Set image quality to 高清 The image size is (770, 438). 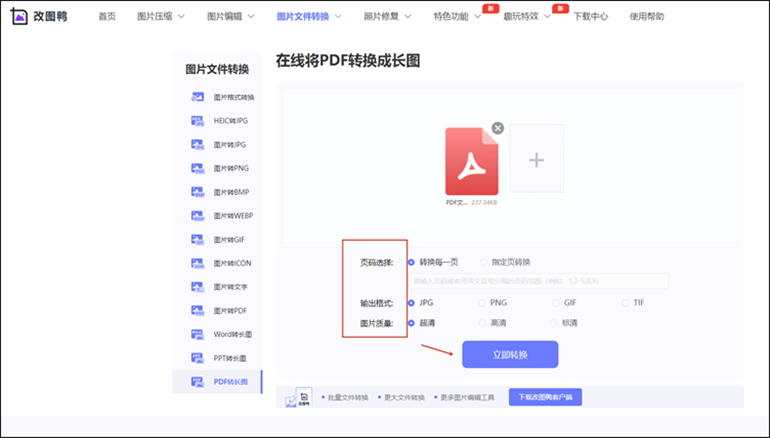483,323
